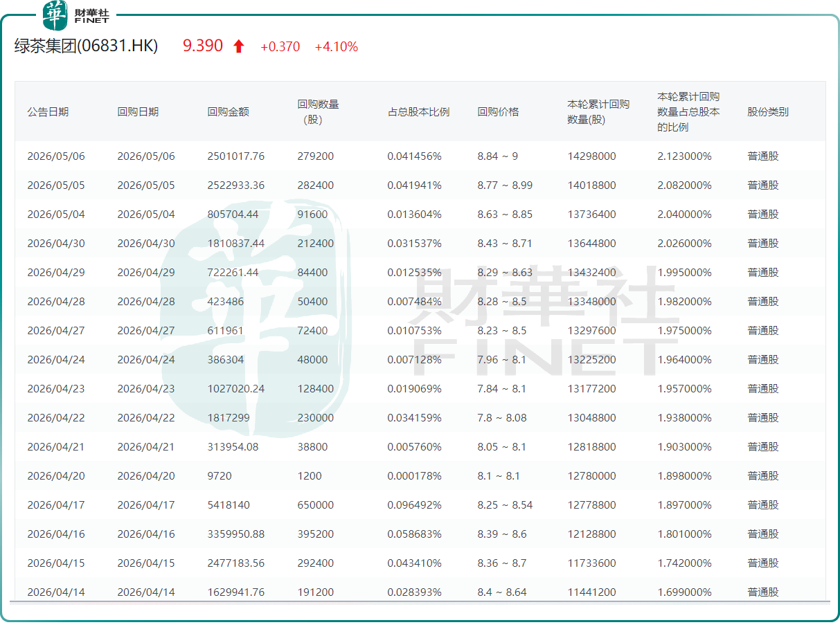
Task: Click the 9.390 current price
Action: click(203, 46)
